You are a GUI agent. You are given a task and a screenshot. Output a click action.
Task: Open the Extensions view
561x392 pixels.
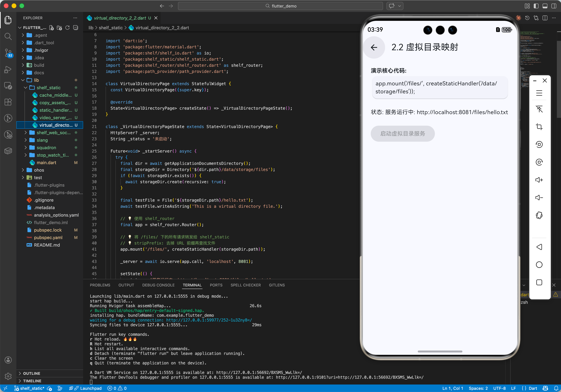tap(8, 102)
